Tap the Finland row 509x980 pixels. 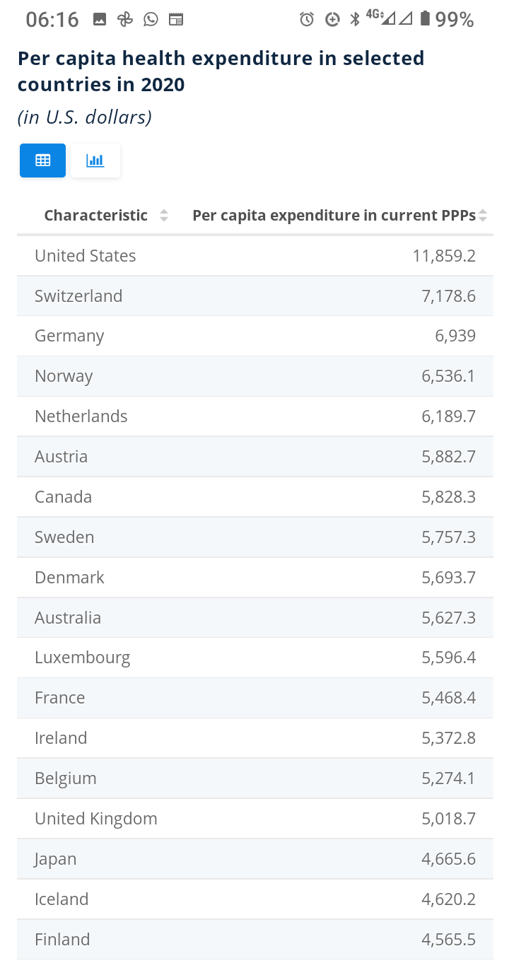pyautogui.click(x=255, y=940)
